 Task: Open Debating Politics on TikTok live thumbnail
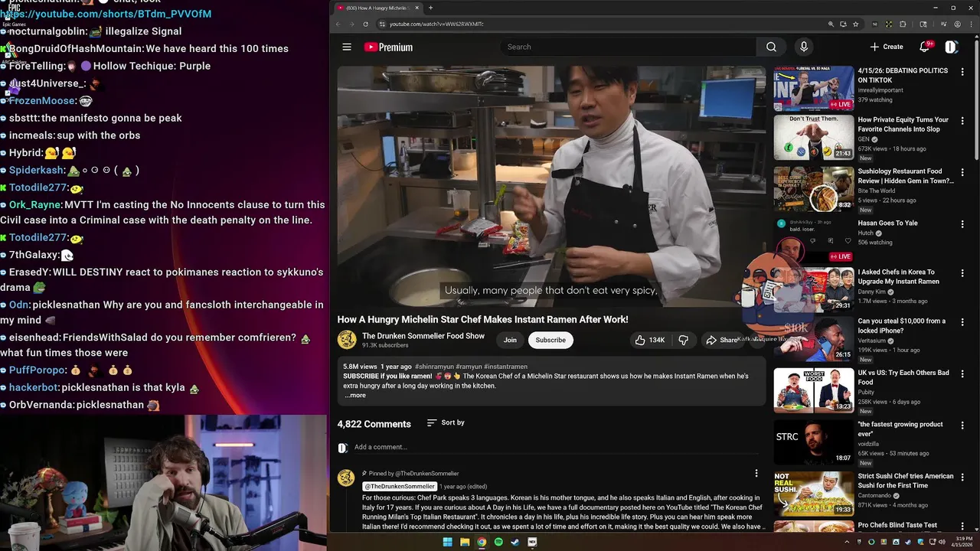point(813,88)
